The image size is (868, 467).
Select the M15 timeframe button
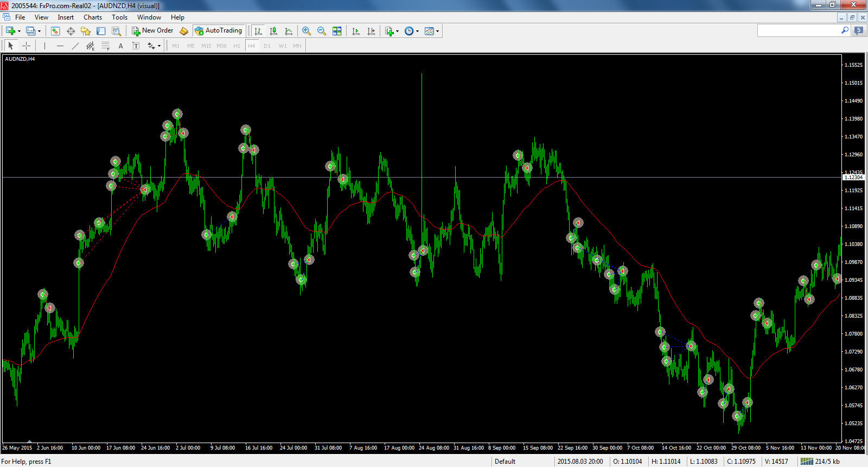pos(206,46)
